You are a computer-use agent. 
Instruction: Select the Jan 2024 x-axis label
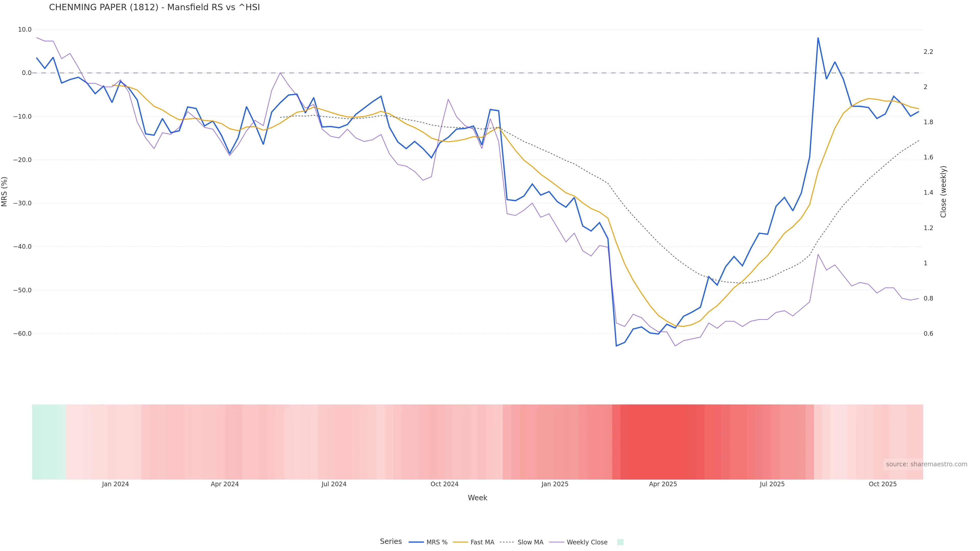pyautogui.click(x=115, y=484)
